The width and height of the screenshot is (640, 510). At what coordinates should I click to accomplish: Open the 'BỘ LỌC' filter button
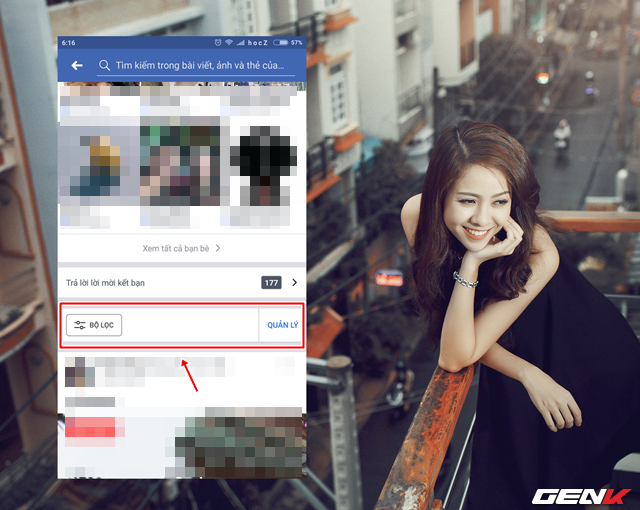94,325
